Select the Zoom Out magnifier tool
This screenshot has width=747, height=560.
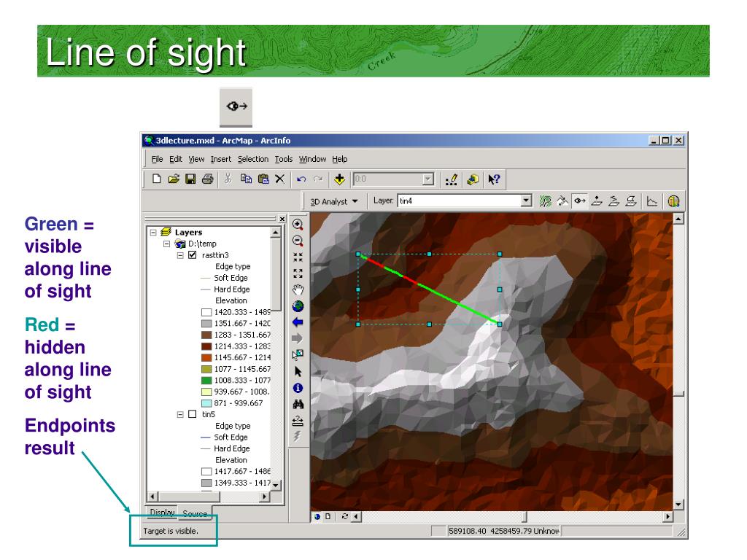pyautogui.click(x=298, y=241)
